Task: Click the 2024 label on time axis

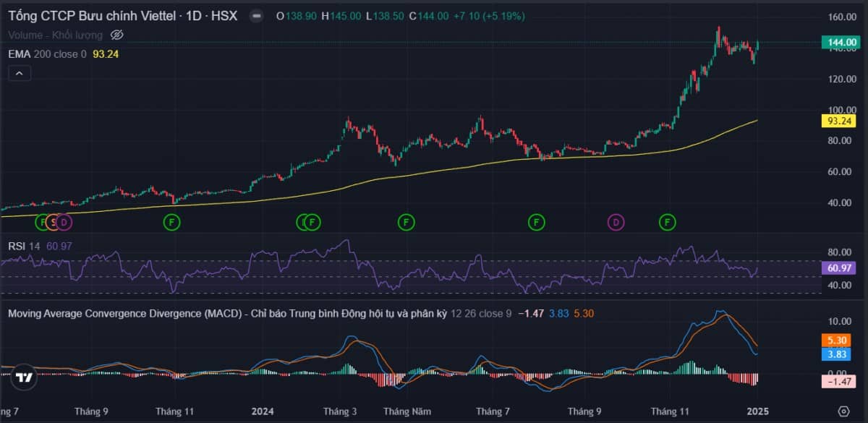Action: tap(263, 411)
